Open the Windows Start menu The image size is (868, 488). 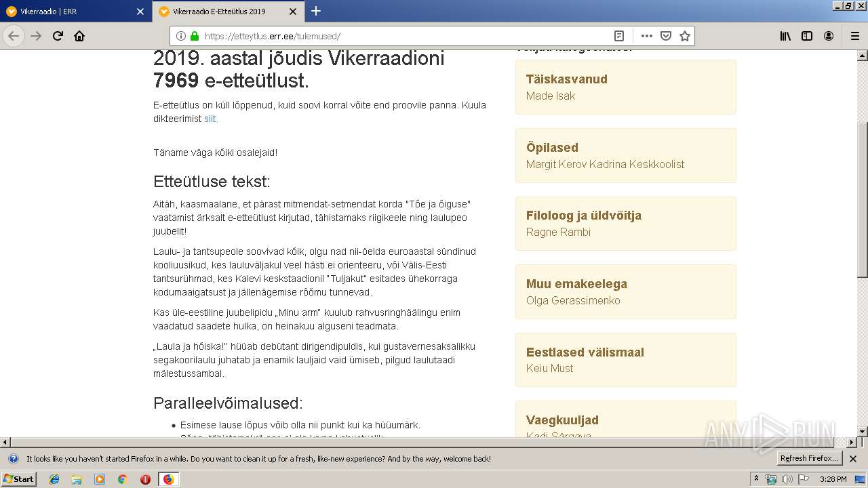pyautogui.click(x=18, y=479)
